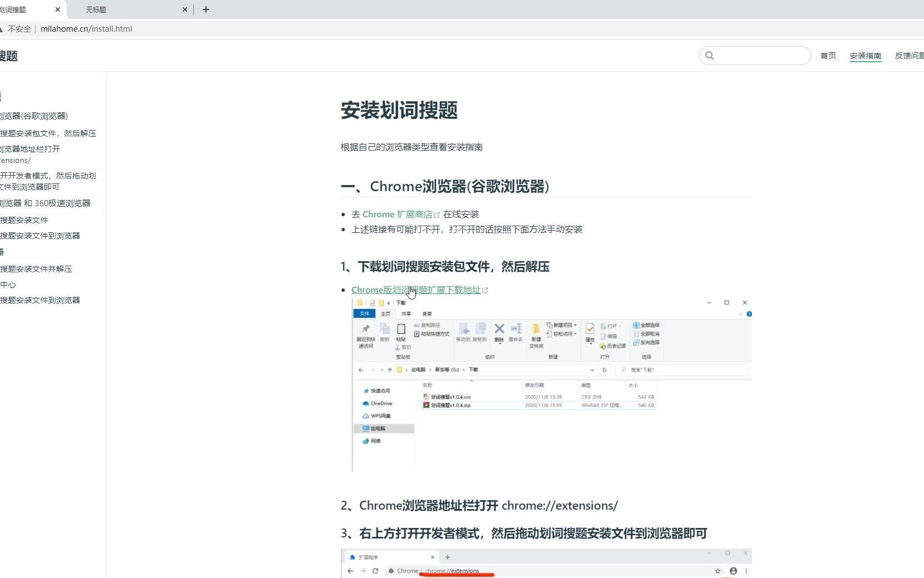Image resolution: width=924 pixels, height=578 pixels.
Task: Click the 移动到 icon in Explorer ribbon
Action: coord(463,328)
